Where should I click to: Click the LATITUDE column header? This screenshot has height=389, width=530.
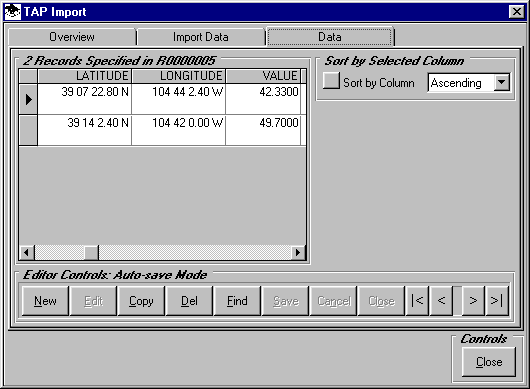(85, 76)
